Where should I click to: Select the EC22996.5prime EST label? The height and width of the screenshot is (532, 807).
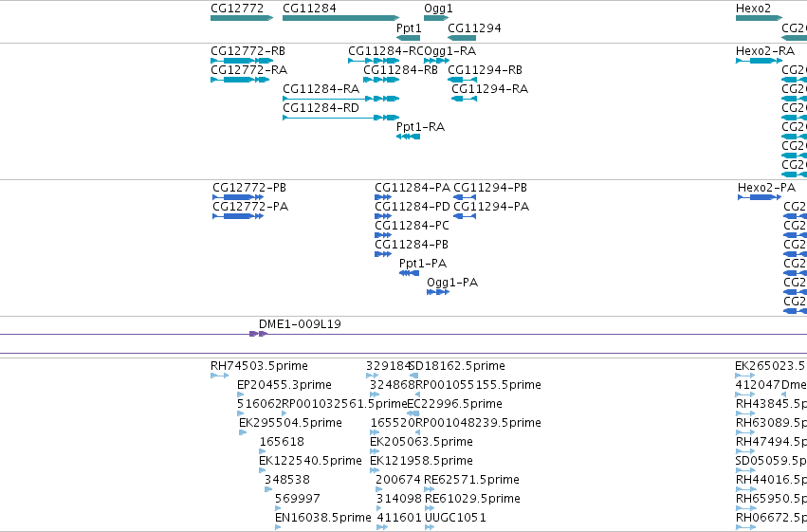(x=455, y=404)
